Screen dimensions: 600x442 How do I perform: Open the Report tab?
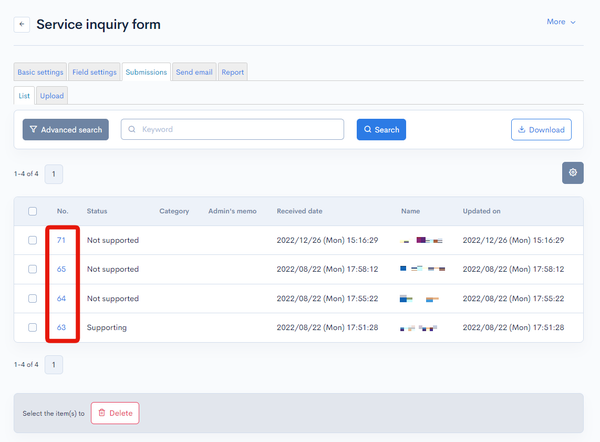coord(233,72)
